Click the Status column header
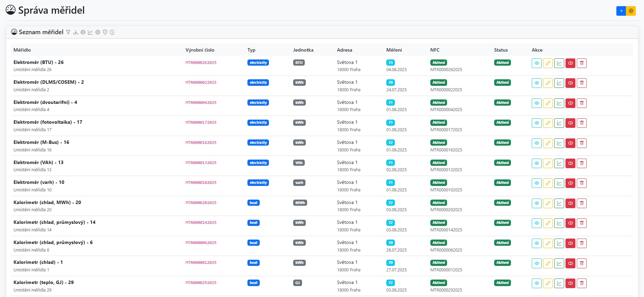This screenshot has height=297, width=644. pos(501,50)
